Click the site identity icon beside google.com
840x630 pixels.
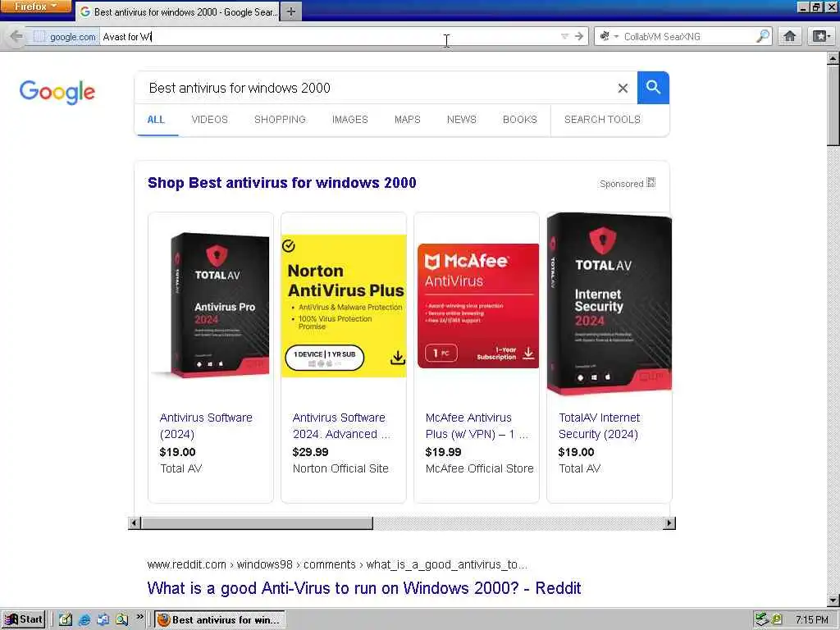(39, 36)
